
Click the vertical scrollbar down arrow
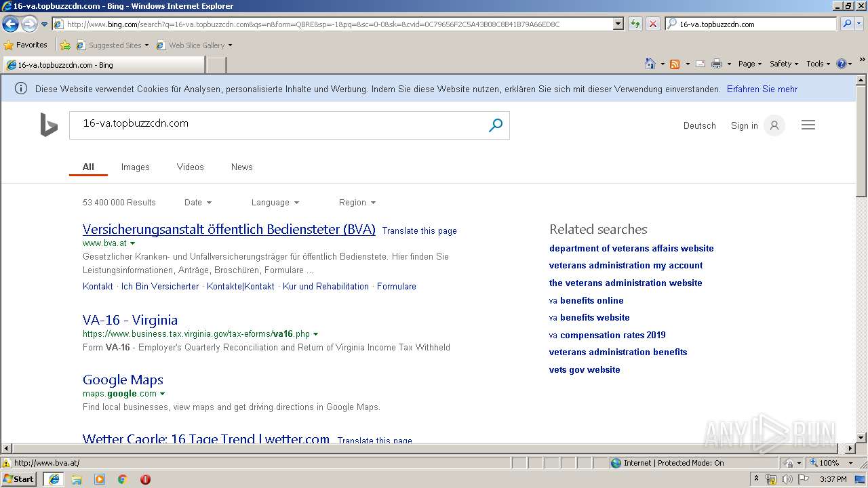coord(862,438)
